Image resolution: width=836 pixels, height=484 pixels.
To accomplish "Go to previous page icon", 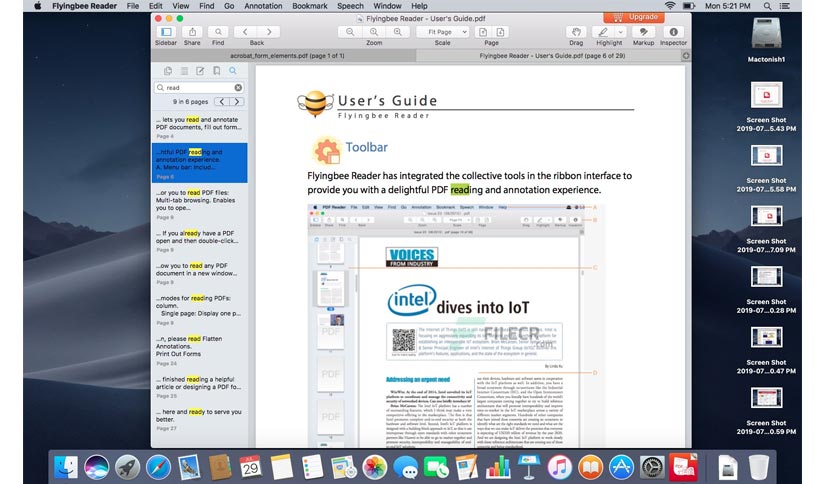I will click(x=483, y=32).
